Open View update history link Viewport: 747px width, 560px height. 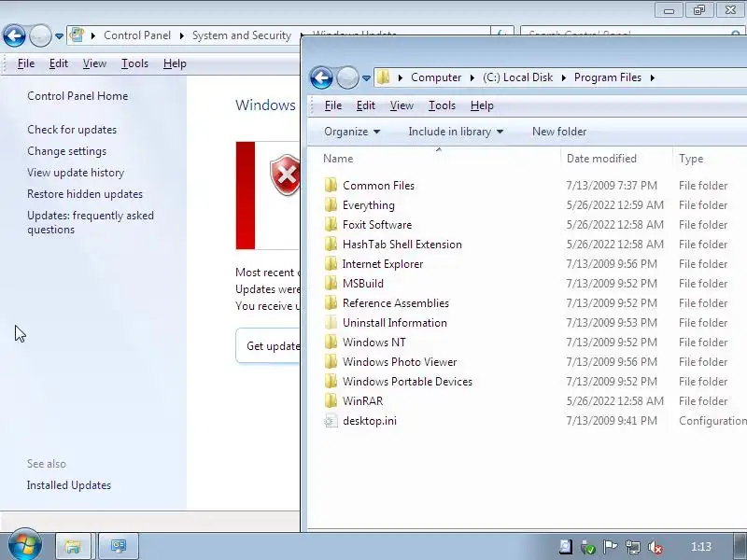(x=76, y=173)
